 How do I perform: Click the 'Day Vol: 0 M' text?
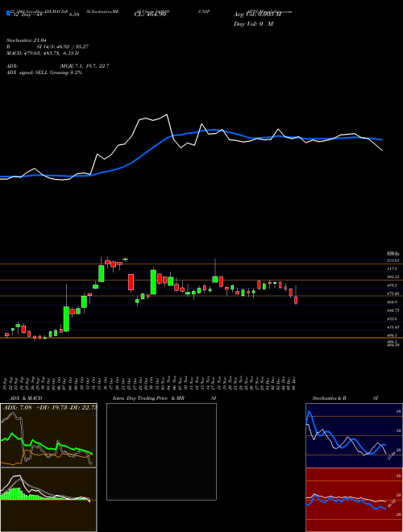click(253, 24)
